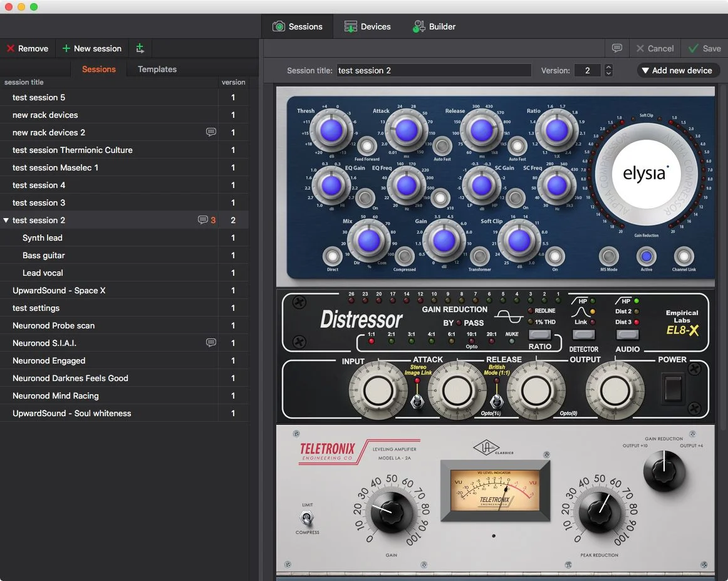Click the version stepper up arrow
The image size is (728, 581).
(x=607, y=66)
